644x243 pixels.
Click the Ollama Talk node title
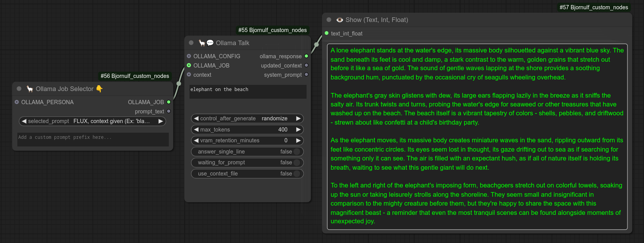tap(232, 43)
